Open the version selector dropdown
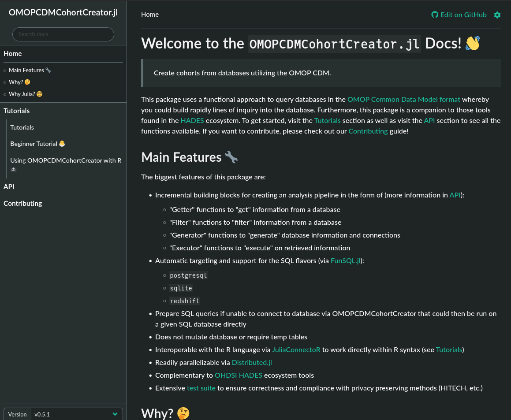This screenshot has height=420, width=511. pyautogui.click(x=76, y=414)
